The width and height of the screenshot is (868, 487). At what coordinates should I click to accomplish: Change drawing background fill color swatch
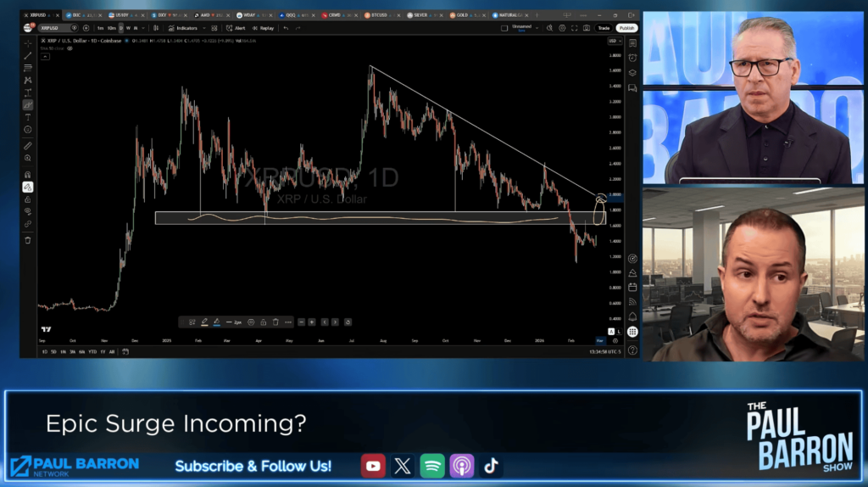point(216,322)
